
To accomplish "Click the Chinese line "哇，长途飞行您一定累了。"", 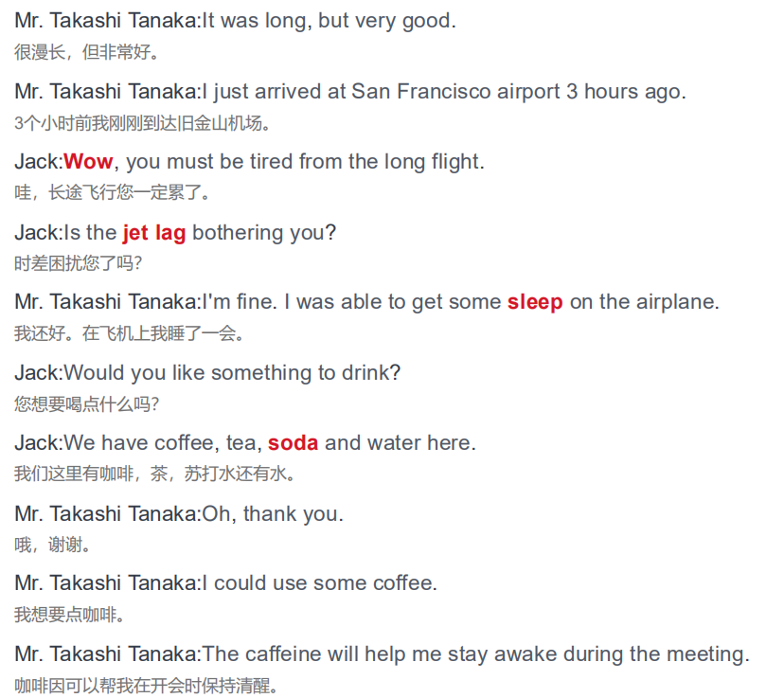I will click(112, 192).
